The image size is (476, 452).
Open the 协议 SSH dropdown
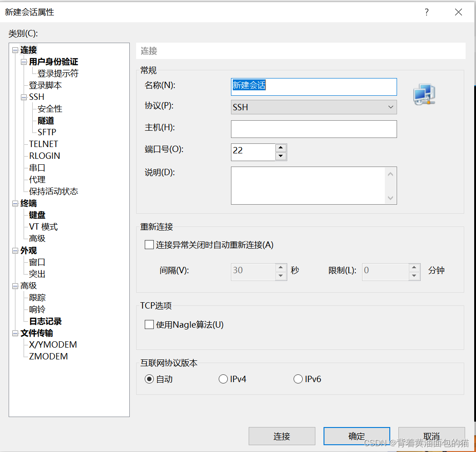tap(314, 107)
